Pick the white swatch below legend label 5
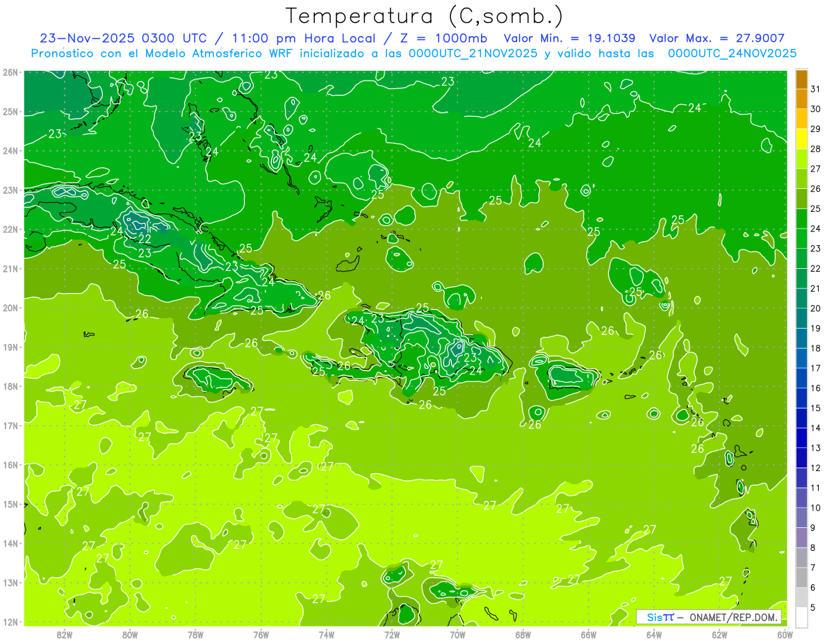834x644 pixels. tap(801, 617)
